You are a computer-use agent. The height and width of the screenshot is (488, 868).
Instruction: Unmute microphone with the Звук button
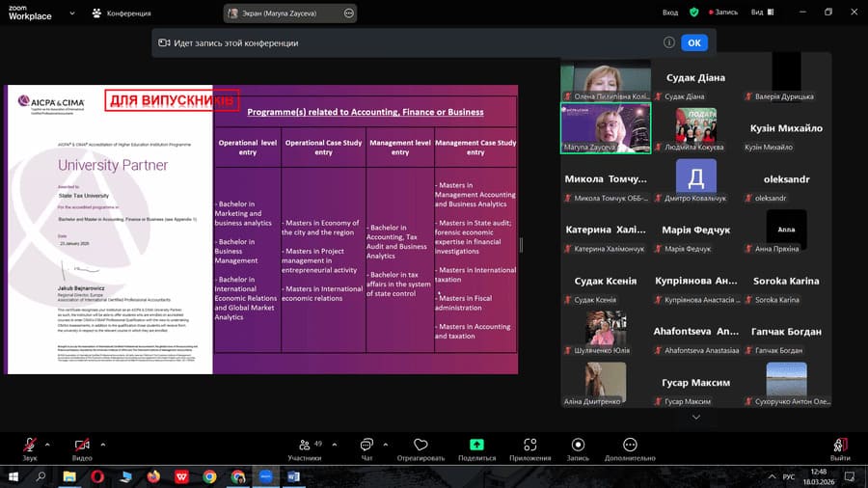point(29,446)
